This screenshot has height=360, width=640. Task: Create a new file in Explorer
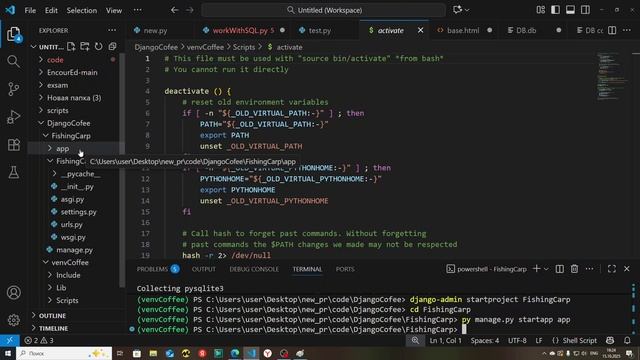tap(71, 47)
